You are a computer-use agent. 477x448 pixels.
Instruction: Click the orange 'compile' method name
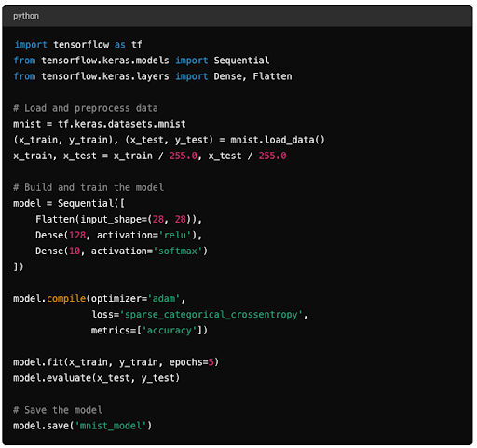66,299
